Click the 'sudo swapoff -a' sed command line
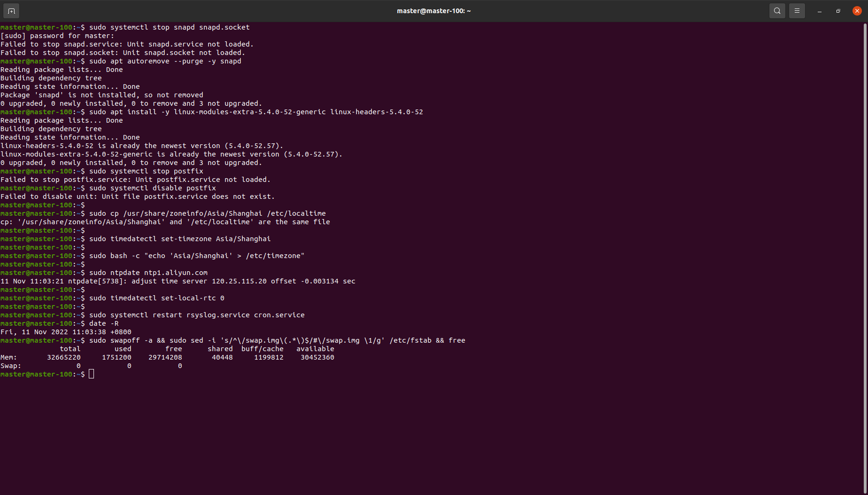Screen dimensions: 868x495 tap(277, 340)
